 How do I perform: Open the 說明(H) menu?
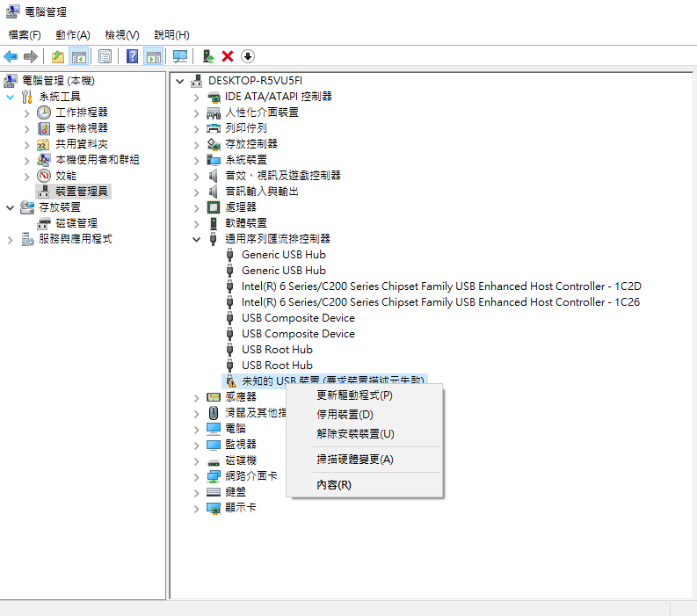pyautogui.click(x=171, y=34)
